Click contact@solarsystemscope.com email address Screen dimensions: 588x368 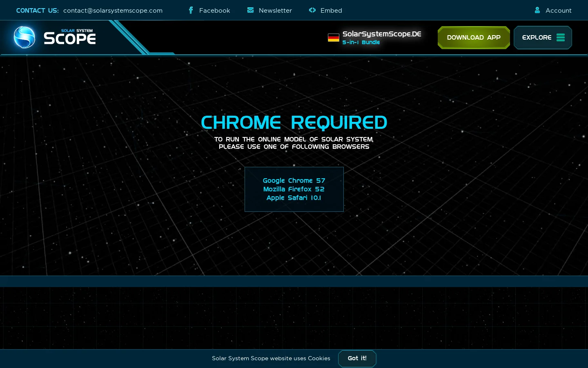pos(113,10)
